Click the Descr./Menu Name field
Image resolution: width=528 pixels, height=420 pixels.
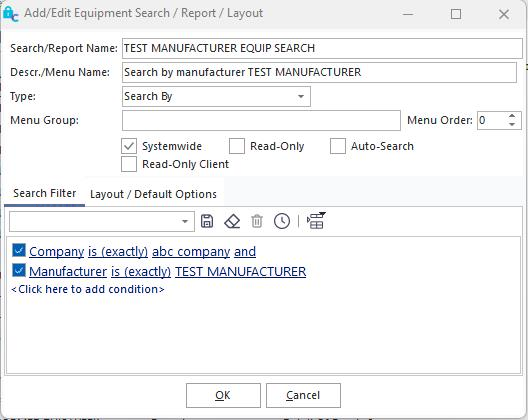point(319,72)
